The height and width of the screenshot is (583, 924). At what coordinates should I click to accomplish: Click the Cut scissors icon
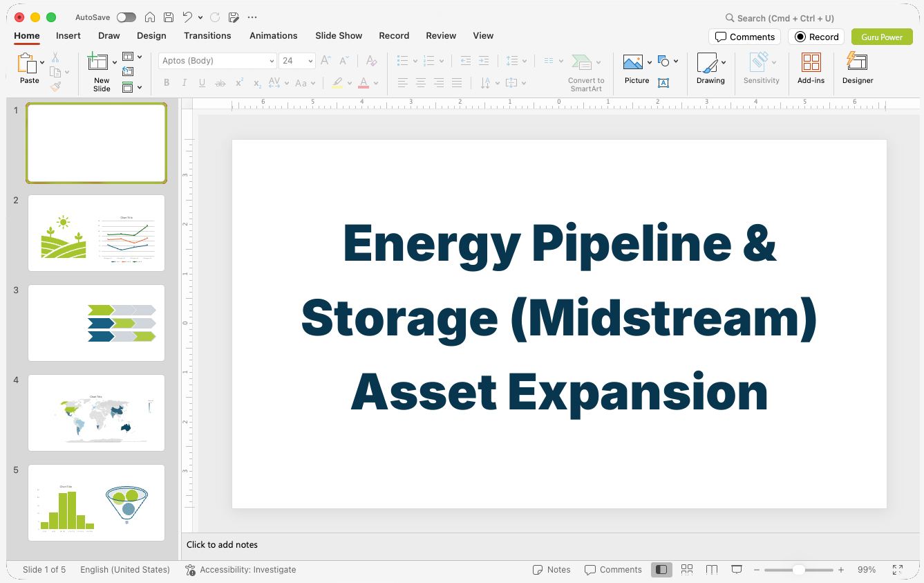[x=55, y=57]
